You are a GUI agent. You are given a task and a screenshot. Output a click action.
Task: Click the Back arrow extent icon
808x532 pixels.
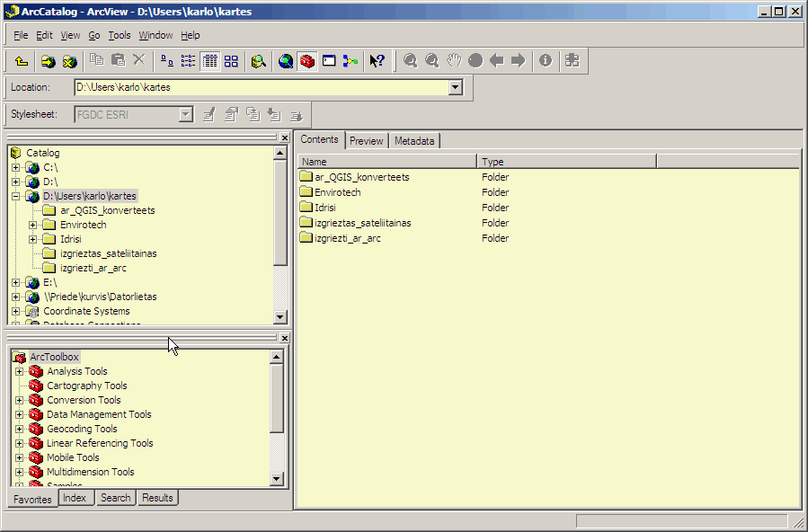497,61
